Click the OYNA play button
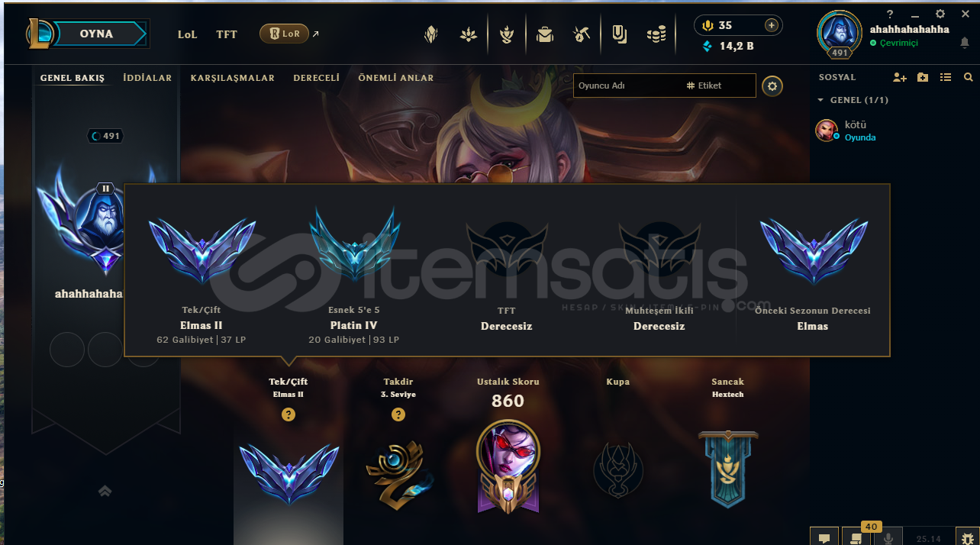 point(96,34)
